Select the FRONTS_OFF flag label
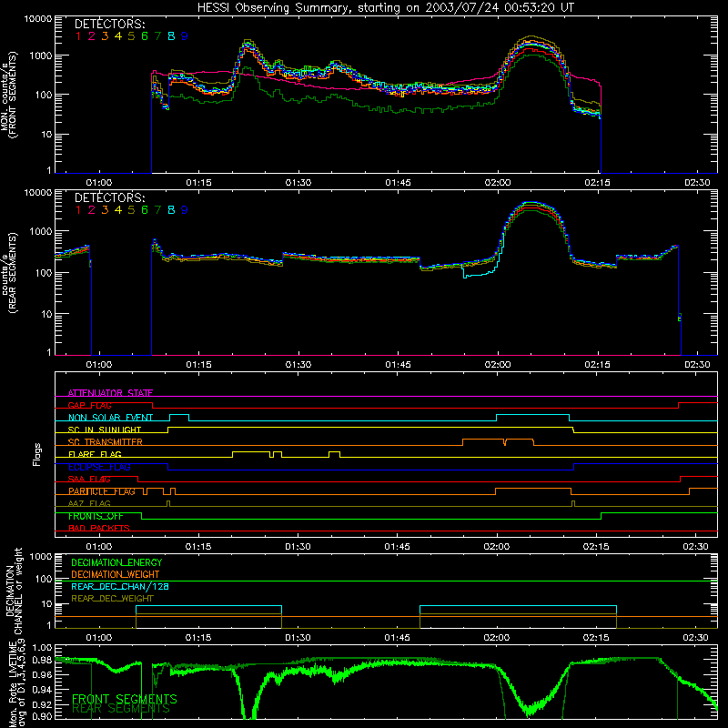Image resolution: width=728 pixels, height=728 pixels. tap(96, 516)
